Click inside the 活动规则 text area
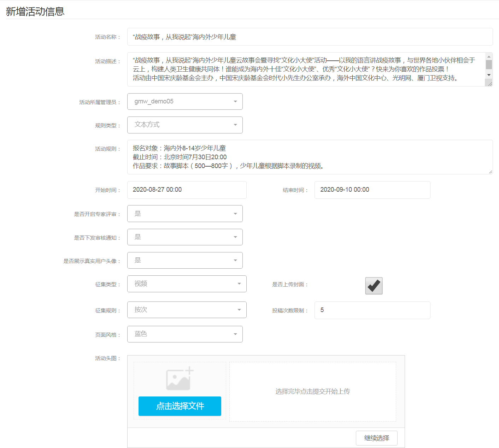This screenshot has height=448, width=499. pyautogui.click(x=310, y=157)
